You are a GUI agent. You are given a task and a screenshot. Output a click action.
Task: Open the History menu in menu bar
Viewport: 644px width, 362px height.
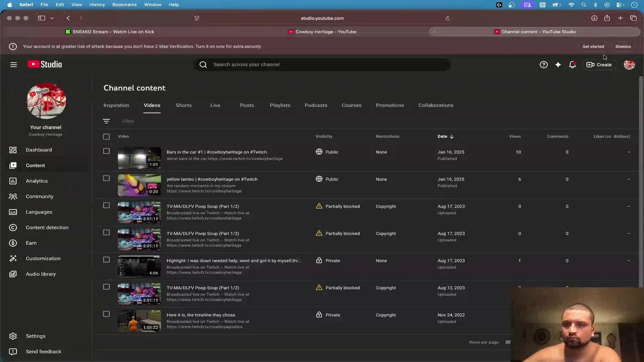click(x=97, y=5)
